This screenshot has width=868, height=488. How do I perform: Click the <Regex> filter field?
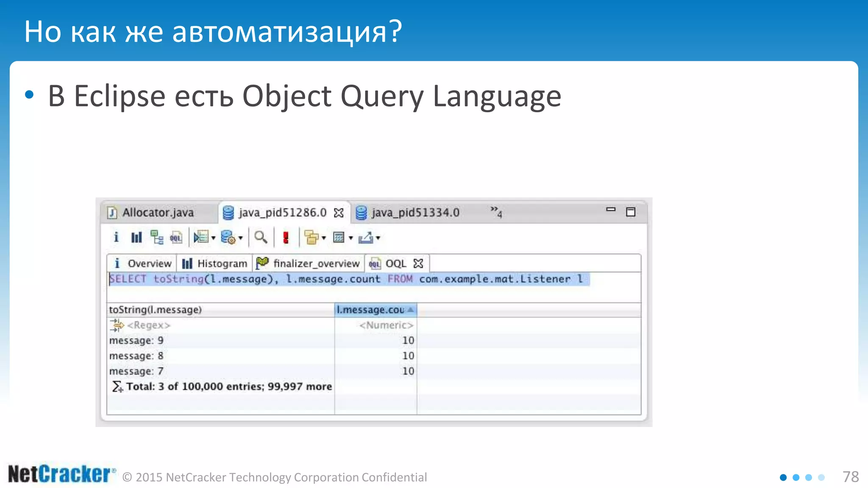[149, 325]
